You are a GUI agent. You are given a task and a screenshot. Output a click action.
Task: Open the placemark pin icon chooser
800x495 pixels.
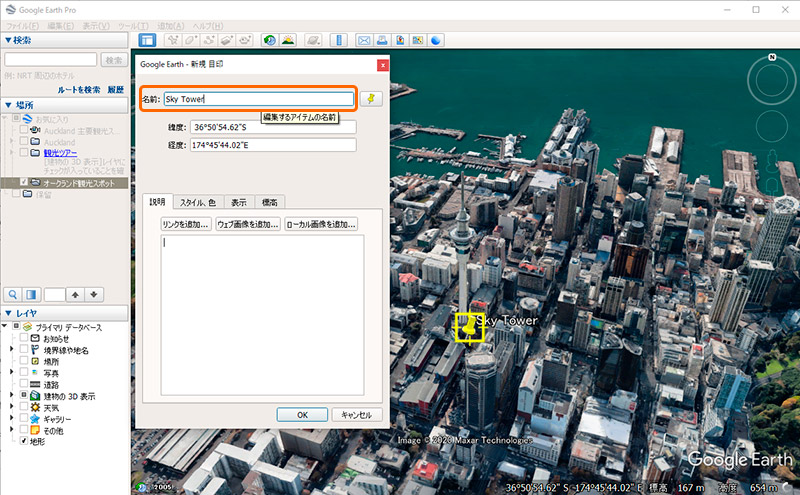[371, 99]
